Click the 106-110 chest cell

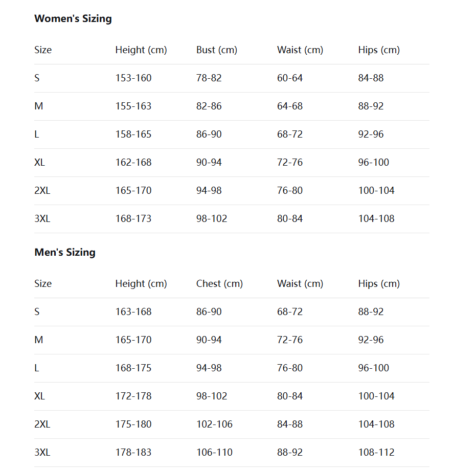point(214,453)
